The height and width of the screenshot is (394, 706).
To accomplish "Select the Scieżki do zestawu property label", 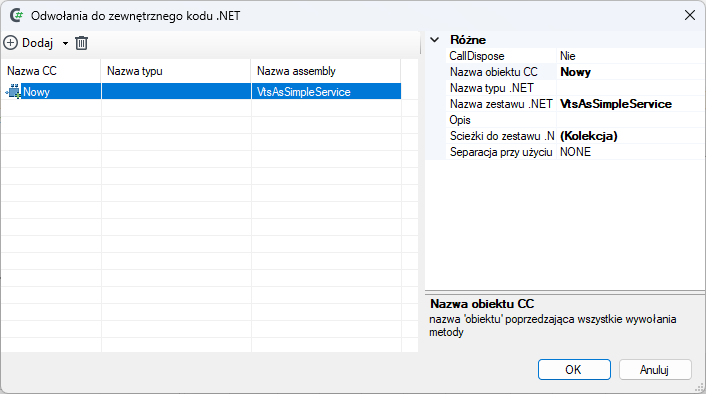I will coord(502,136).
